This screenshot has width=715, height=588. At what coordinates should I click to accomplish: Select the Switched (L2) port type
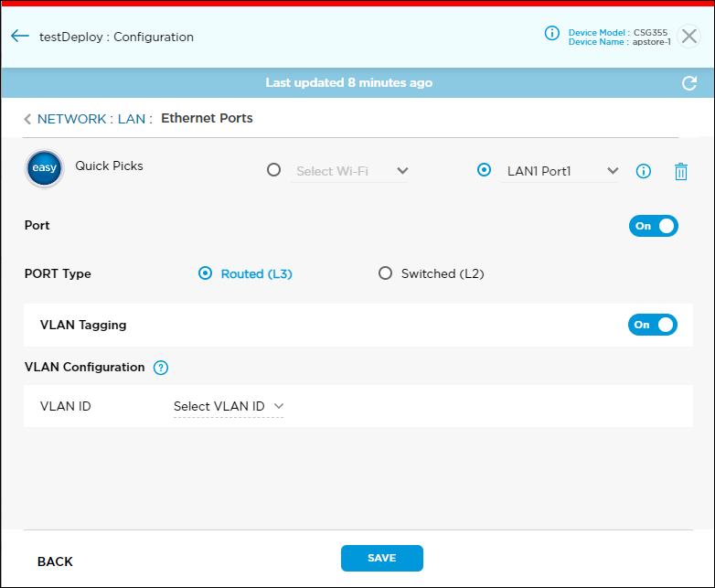[x=385, y=273]
